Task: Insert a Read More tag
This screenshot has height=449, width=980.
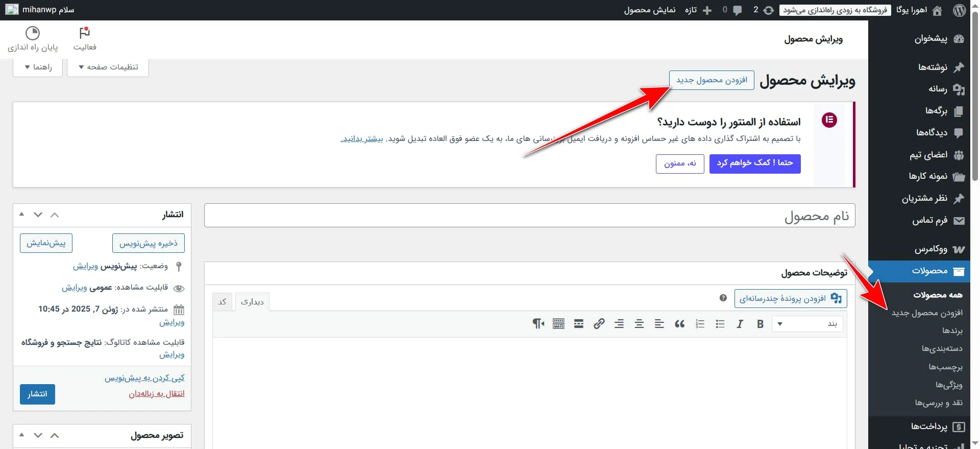Action: (x=578, y=324)
